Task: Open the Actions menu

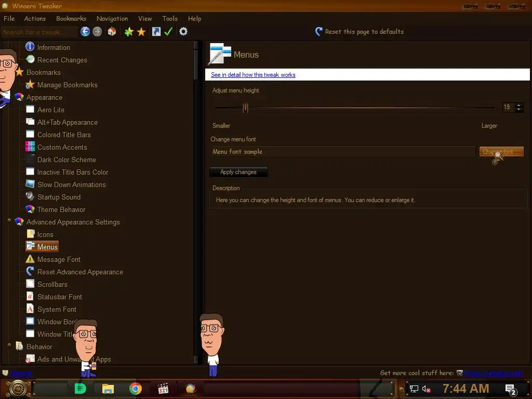Action: [35, 19]
